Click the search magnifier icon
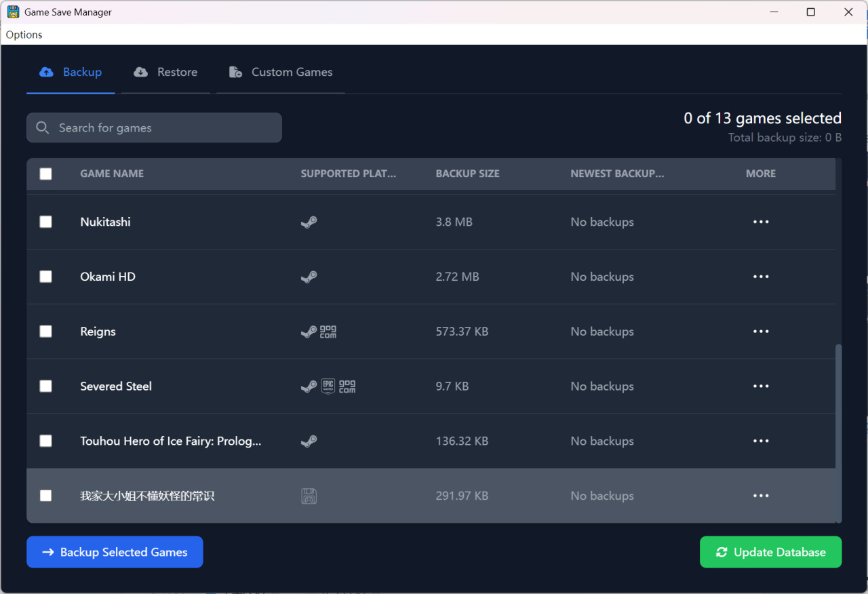868x594 pixels. (42, 127)
